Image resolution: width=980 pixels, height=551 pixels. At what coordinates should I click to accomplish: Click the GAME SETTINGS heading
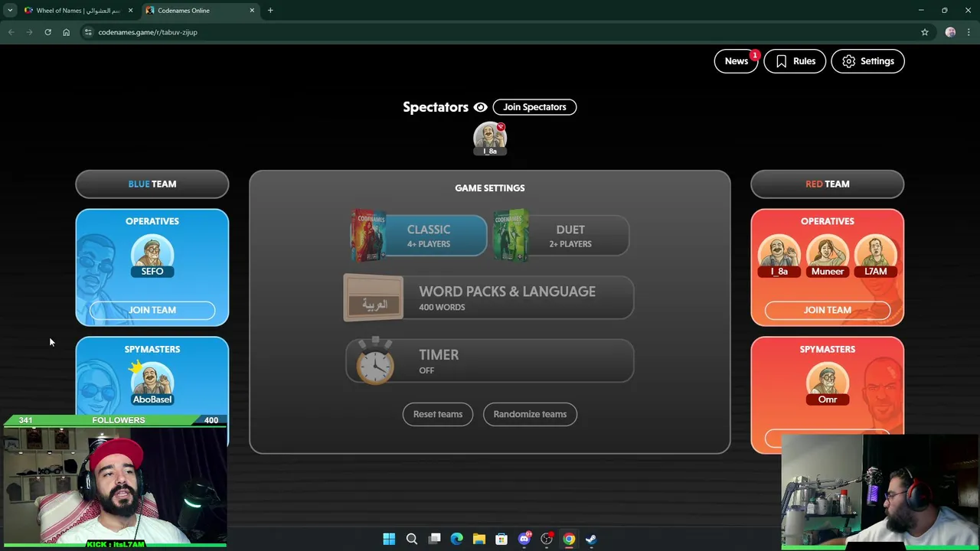click(x=490, y=187)
